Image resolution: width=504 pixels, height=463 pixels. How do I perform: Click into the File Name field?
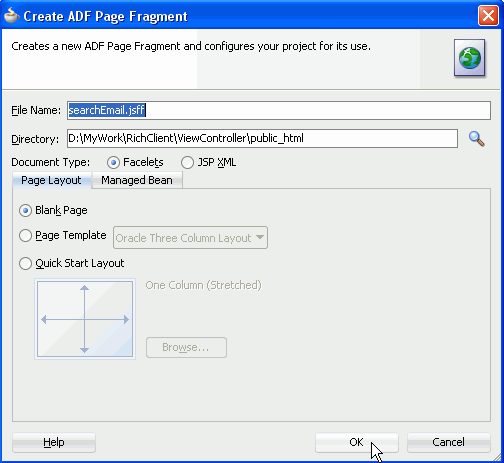click(x=279, y=110)
